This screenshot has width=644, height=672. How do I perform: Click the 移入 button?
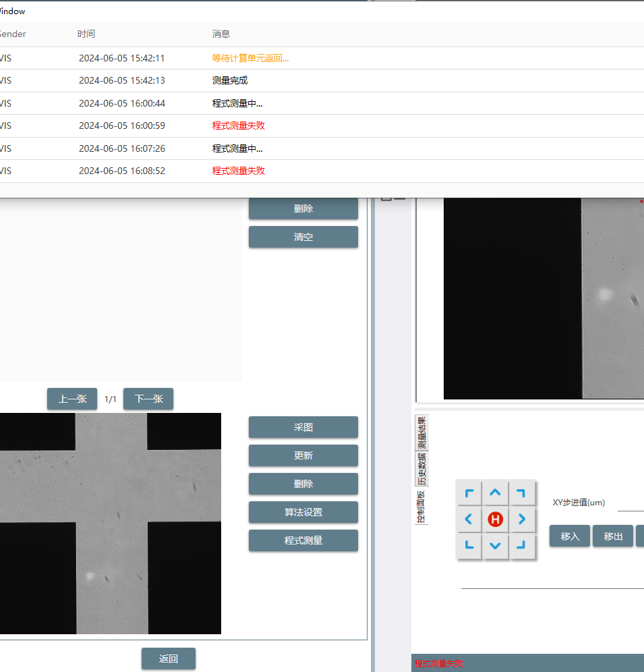pyautogui.click(x=570, y=536)
